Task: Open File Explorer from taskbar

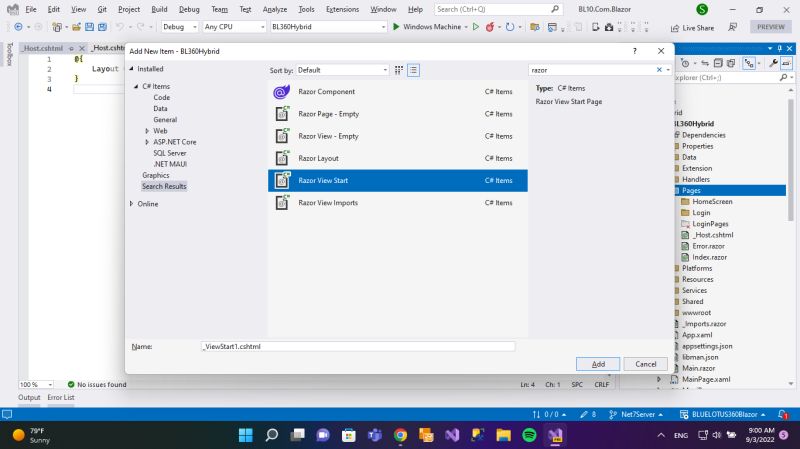Action: pos(504,435)
